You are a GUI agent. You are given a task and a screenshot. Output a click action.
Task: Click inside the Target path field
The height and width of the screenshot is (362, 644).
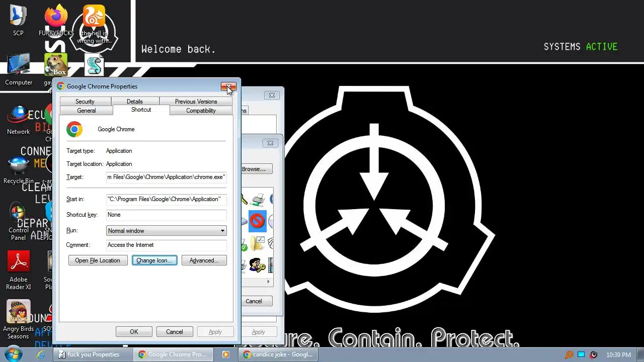[x=167, y=177]
